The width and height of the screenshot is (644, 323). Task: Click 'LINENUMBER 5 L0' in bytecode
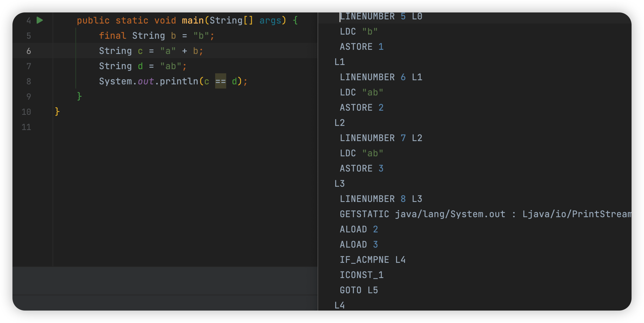381,16
